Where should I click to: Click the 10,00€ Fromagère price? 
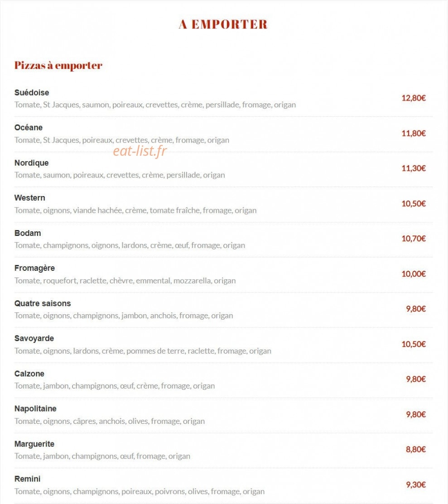click(x=414, y=274)
